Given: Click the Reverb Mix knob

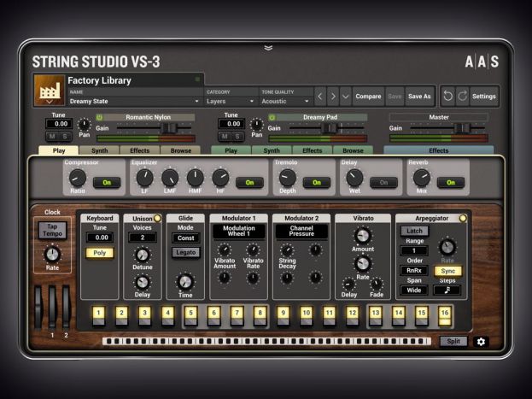Looking at the screenshot, I should coord(421,178).
